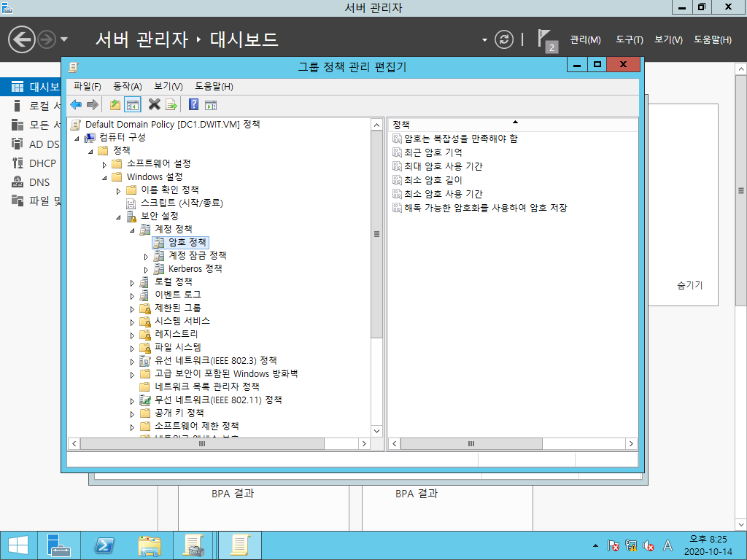
Task: Select the 암호 정책 tree item
Action: point(187,242)
